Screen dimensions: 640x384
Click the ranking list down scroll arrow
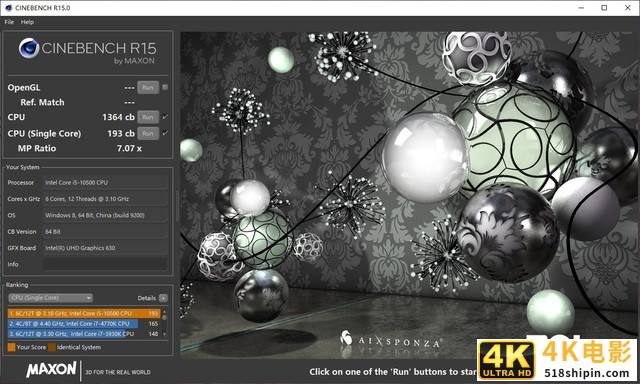click(164, 334)
